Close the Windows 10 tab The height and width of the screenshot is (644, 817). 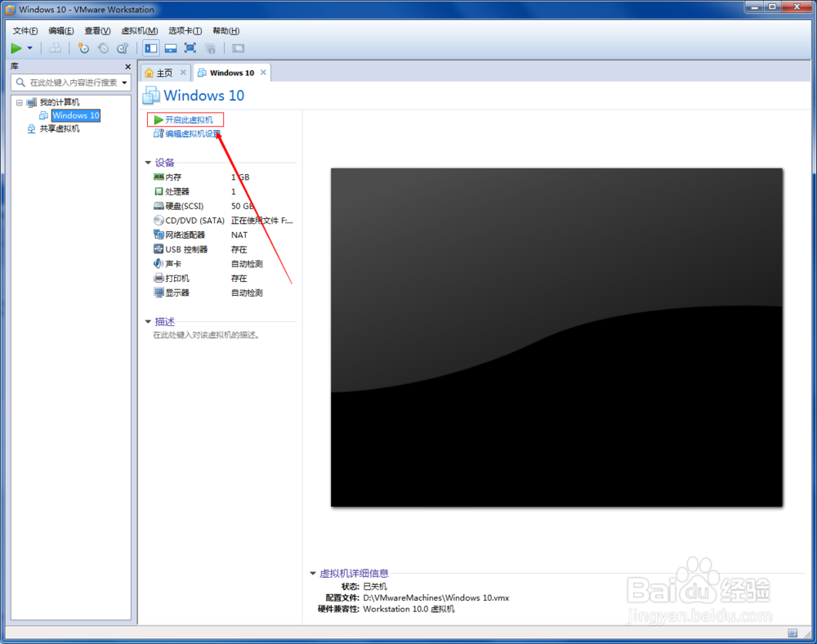click(264, 73)
